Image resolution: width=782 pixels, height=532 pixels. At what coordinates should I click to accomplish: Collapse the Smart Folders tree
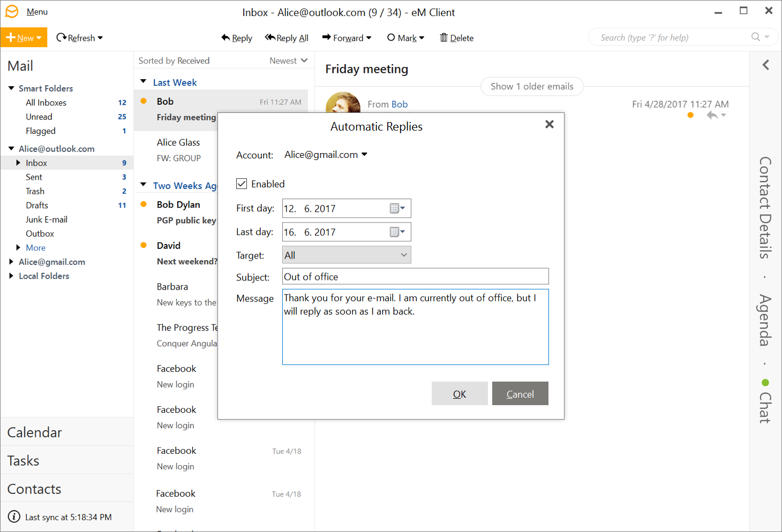11,88
